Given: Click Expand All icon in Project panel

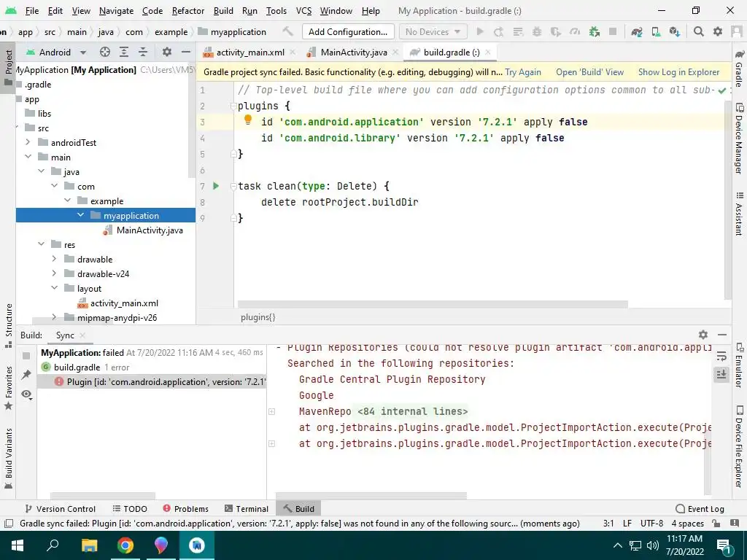Looking at the screenshot, I should tap(124, 52).
